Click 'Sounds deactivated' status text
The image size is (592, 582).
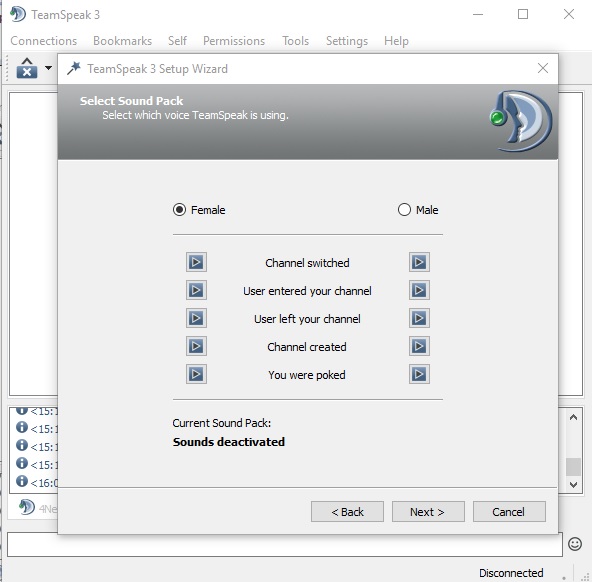point(229,442)
